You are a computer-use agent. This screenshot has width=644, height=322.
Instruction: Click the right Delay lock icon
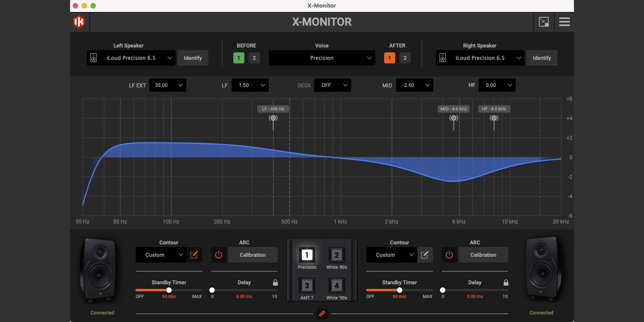click(506, 283)
